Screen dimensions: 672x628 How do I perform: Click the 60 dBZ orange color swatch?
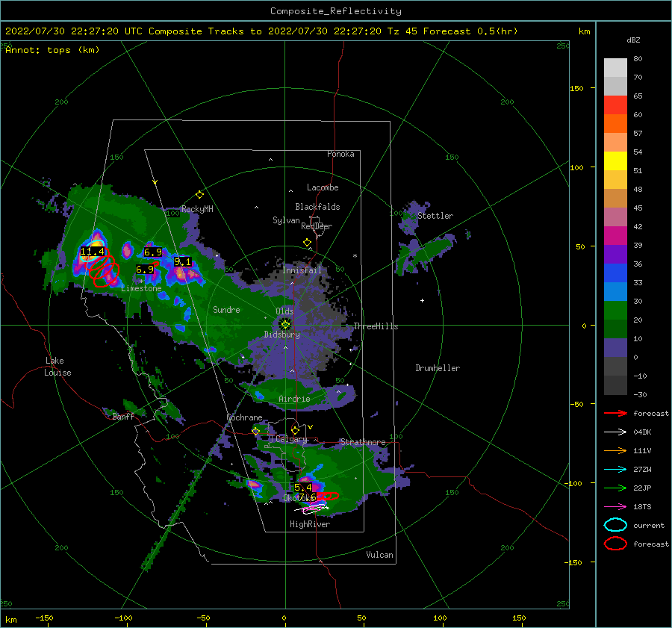click(615, 124)
